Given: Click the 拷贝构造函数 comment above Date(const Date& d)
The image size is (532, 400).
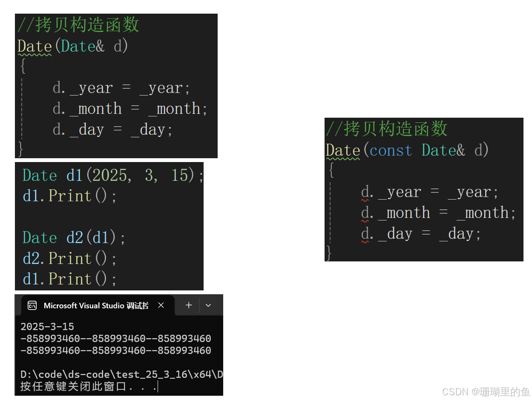Looking at the screenshot, I should pos(387,129).
